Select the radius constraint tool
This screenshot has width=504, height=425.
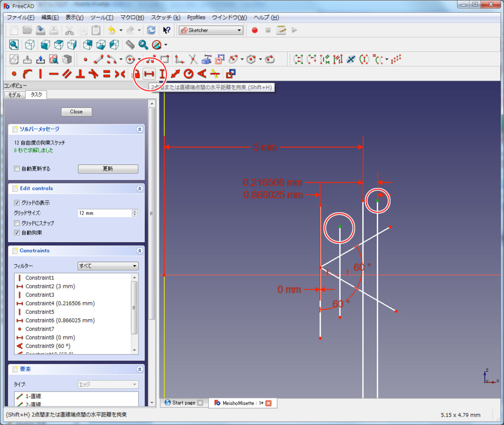[189, 74]
